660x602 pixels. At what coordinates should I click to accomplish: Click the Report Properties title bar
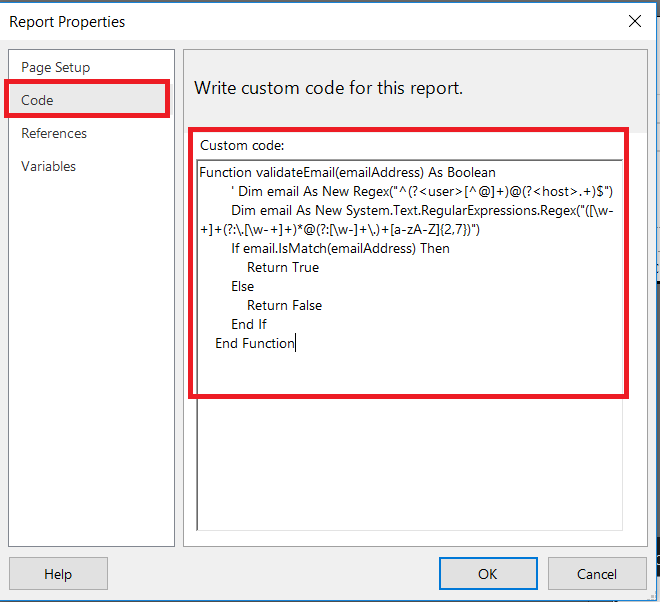(x=300, y=21)
